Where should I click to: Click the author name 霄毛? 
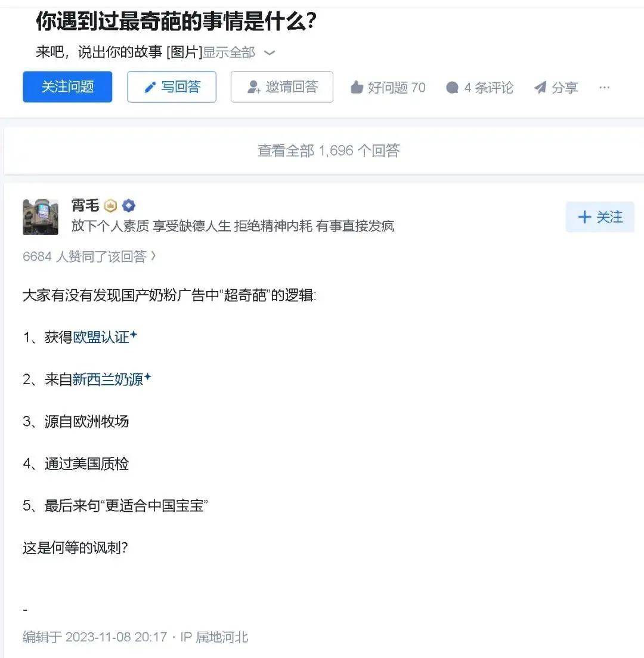tap(85, 205)
